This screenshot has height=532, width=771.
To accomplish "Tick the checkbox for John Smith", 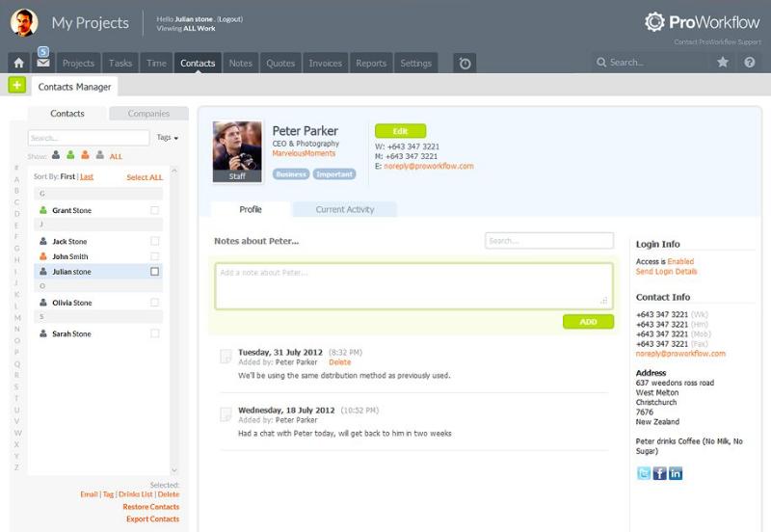I will point(155,256).
